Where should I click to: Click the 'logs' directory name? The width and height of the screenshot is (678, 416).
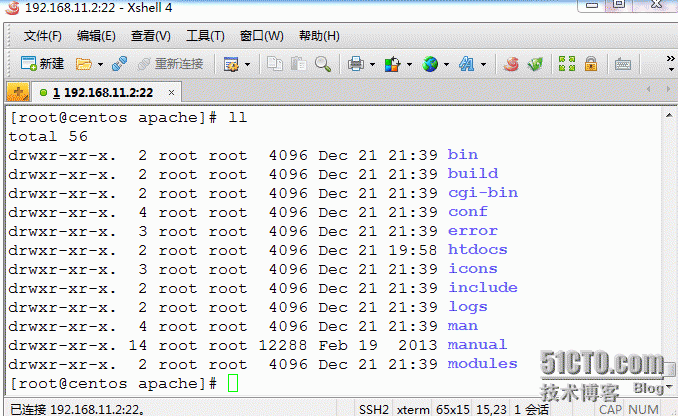pyautogui.click(x=468, y=307)
